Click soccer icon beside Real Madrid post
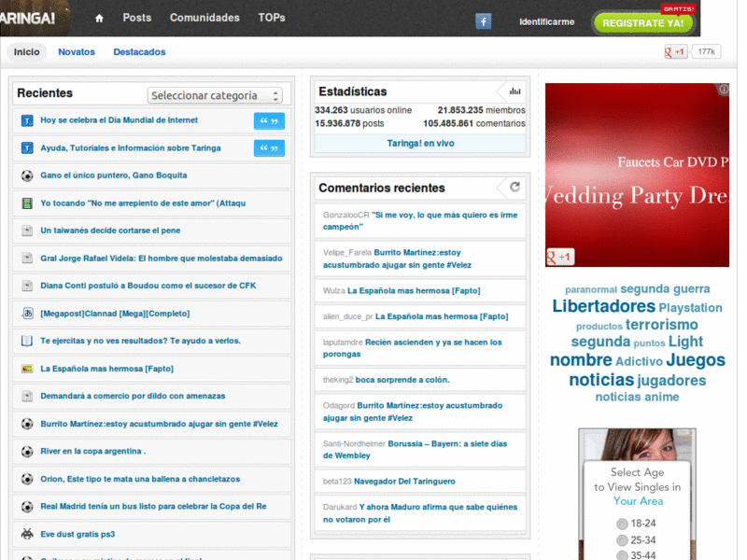Viewport: 747px width, 560px height. click(27, 507)
